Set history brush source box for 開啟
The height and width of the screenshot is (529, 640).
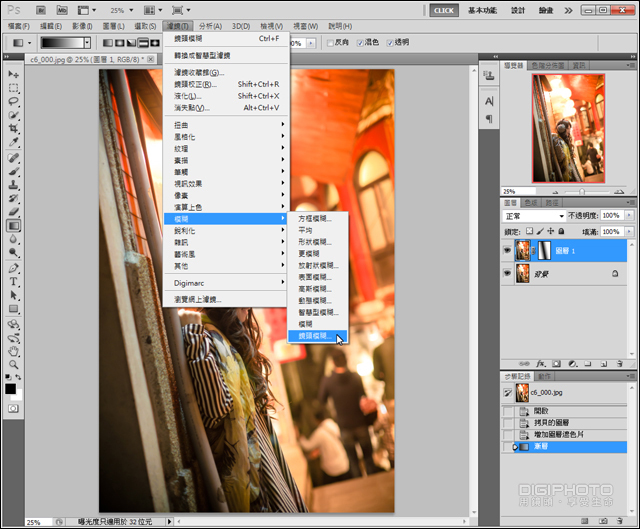coord(507,411)
